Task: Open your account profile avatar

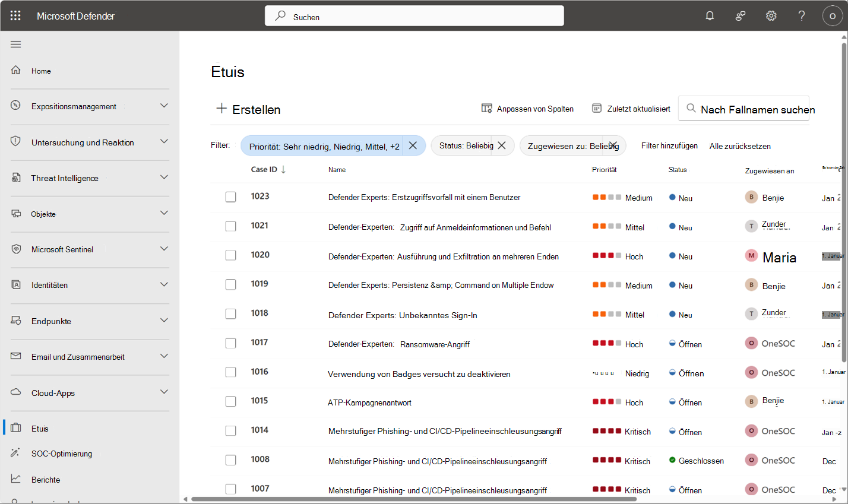Action: pyautogui.click(x=833, y=16)
